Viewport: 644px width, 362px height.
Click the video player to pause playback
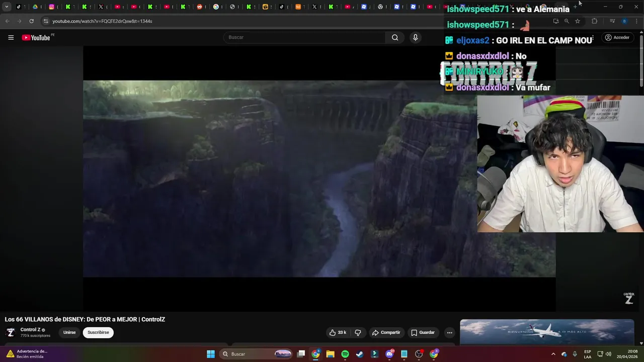(x=319, y=178)
